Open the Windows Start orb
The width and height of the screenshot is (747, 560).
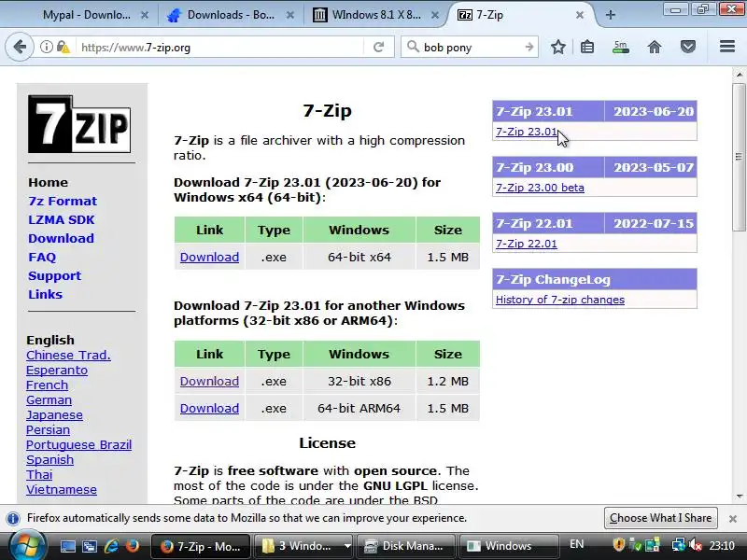(27, 546)
